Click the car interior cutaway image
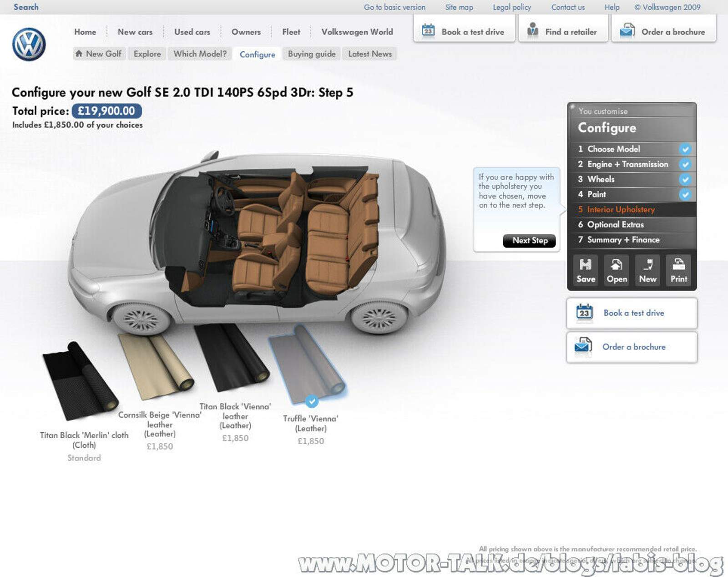 tap(257, 243)
